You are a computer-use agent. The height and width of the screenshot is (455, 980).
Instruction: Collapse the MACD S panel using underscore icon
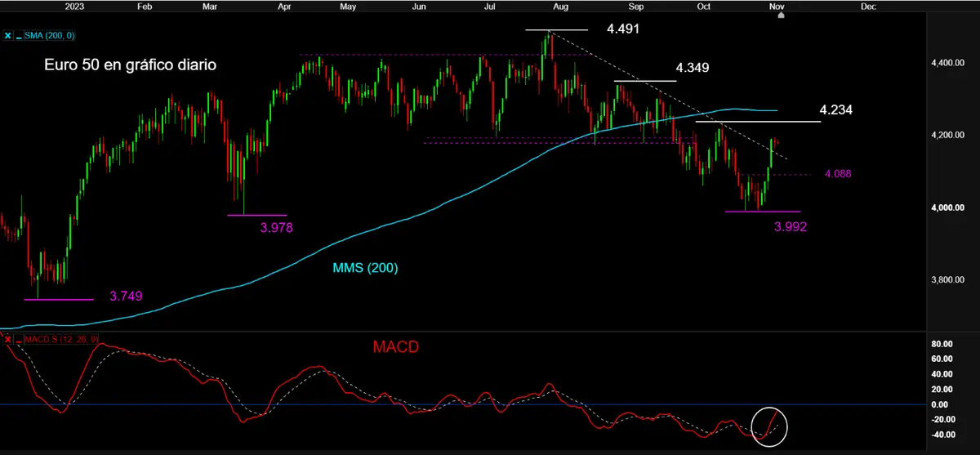(x=19, y=338)
